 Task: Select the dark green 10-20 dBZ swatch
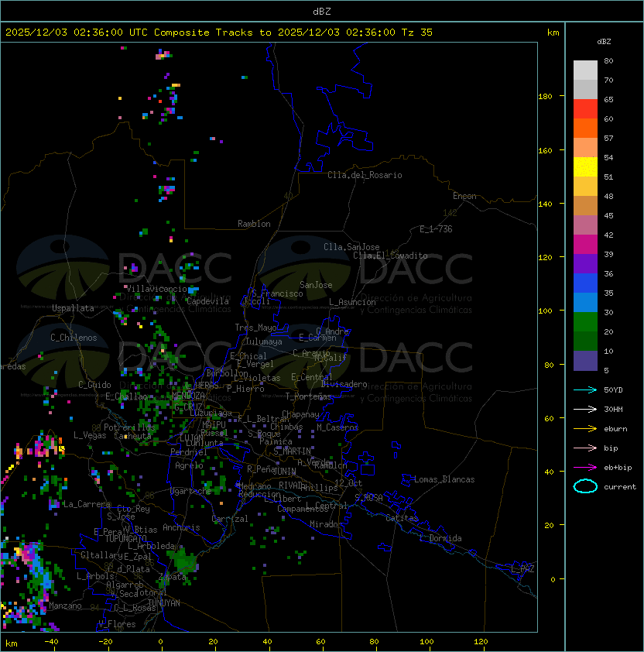point(585,341)
